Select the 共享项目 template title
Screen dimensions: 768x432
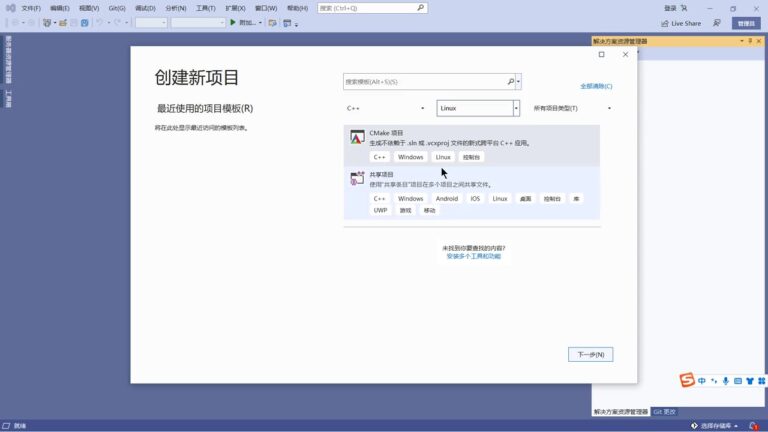click(x=382, y=174)
